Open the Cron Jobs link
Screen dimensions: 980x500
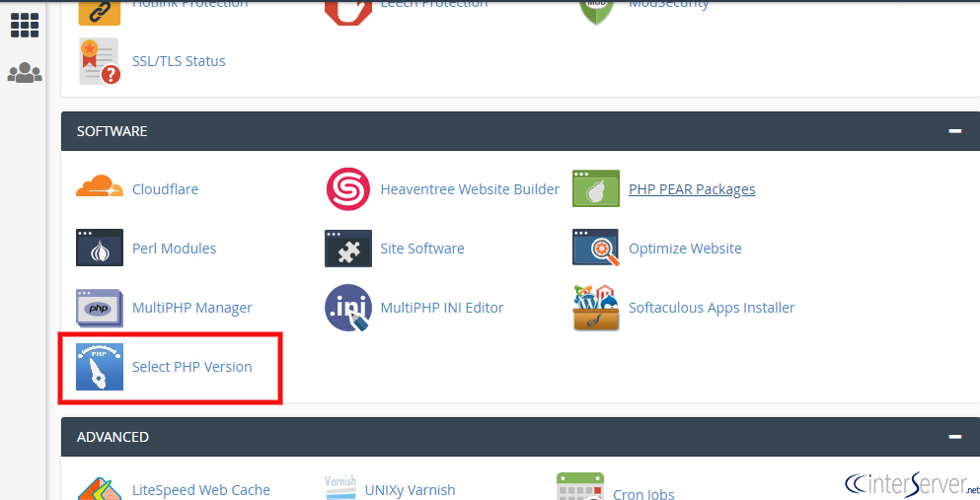(643, 494)
